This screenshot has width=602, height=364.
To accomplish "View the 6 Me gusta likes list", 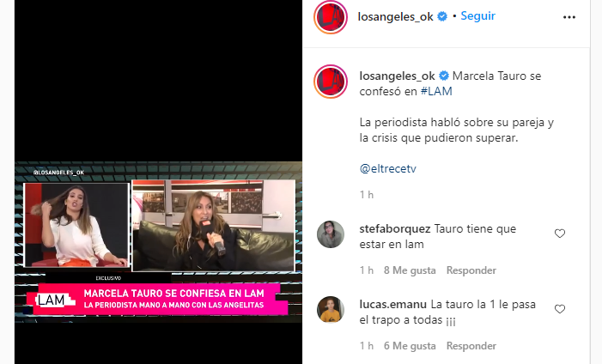I will (x=410, y=346).
